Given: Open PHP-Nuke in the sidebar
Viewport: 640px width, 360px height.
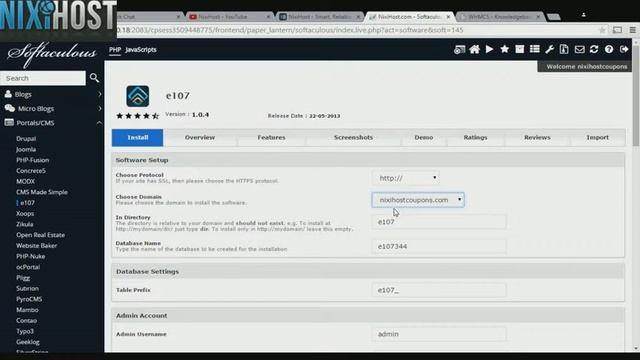Looking at the screenshot, I should 31,256.
